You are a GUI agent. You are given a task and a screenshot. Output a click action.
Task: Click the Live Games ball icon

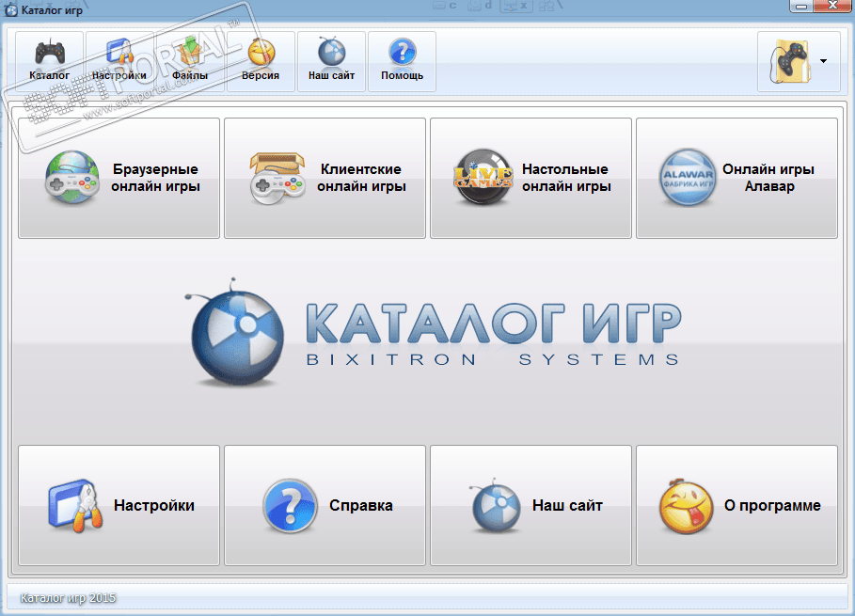(483, 178)
